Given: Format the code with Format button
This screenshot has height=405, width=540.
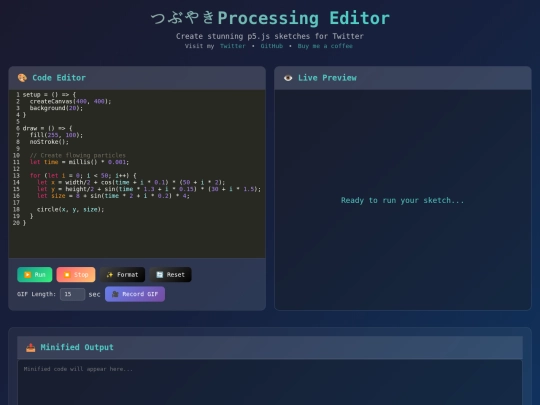Looking at the screenshot, I should coord(122,274).
